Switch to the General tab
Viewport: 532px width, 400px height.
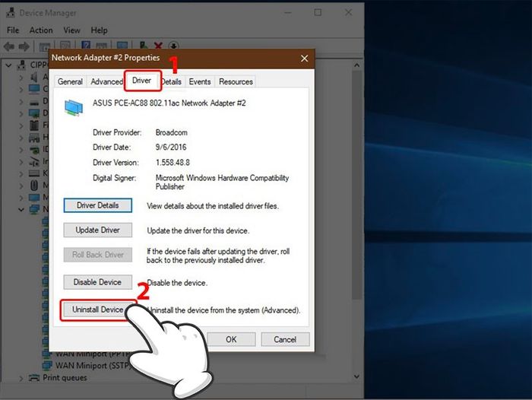(x=70, y=81)
